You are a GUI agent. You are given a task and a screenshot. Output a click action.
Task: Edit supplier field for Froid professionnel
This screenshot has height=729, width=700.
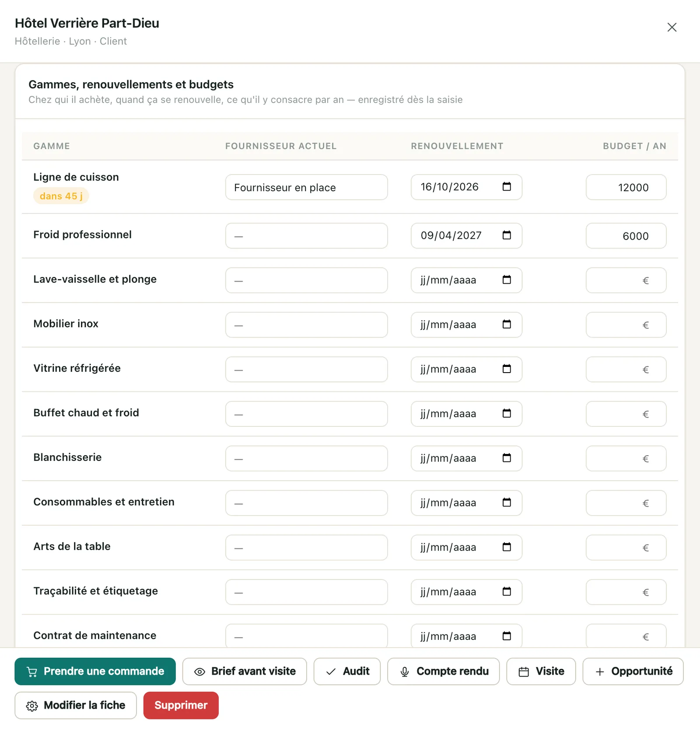pyautogui.click(x=306, y=236)
